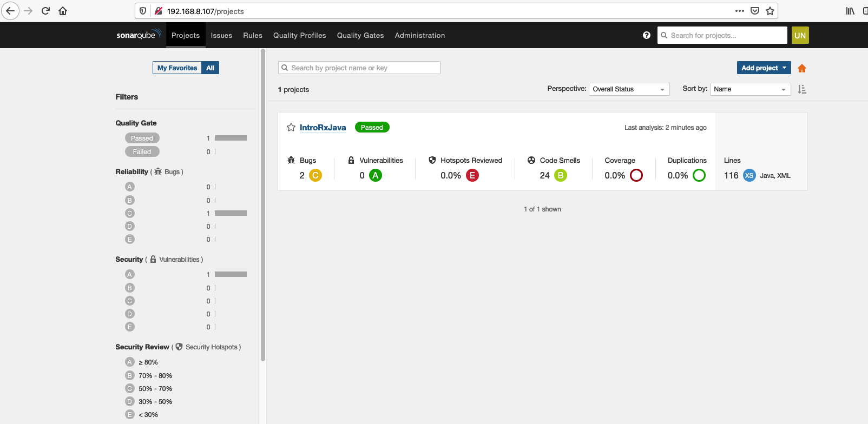Open the help question mark icon
Viewport: 868px width, 424px height.
(646, 35)
